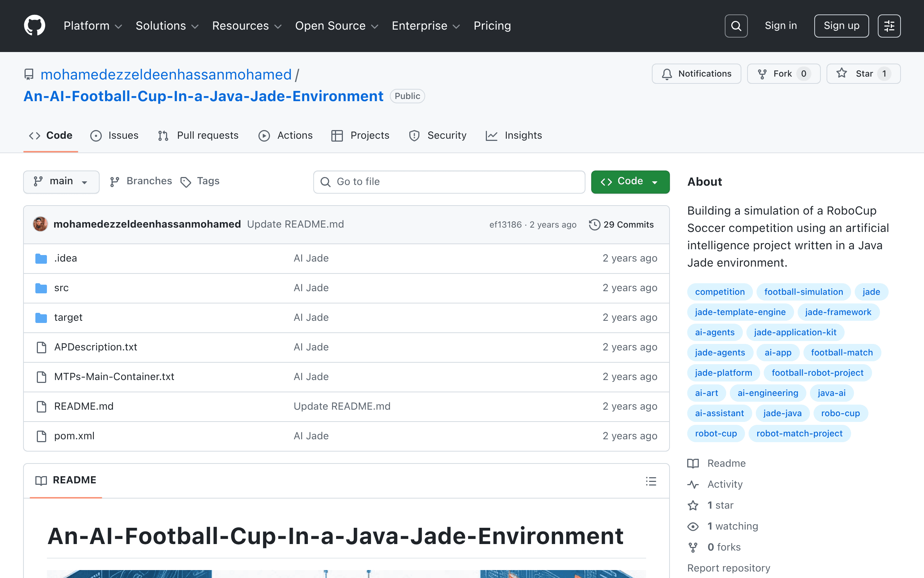Click the .idea folder icon
The image size is (924, 578).
click(x=41, y=258)
